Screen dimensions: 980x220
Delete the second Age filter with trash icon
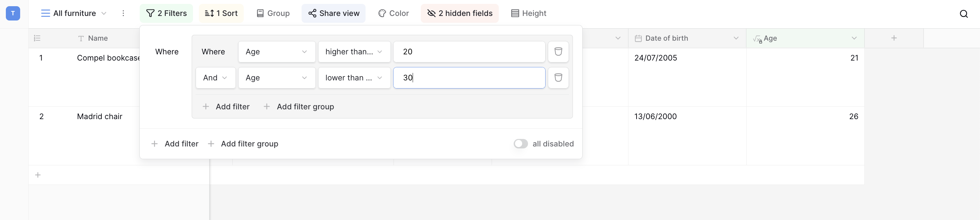pos(558,78)
